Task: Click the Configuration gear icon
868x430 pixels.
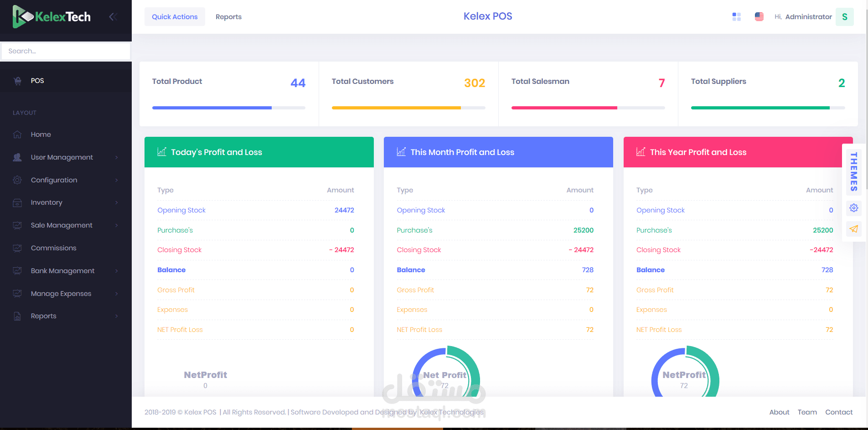Action: pos(17,180)
